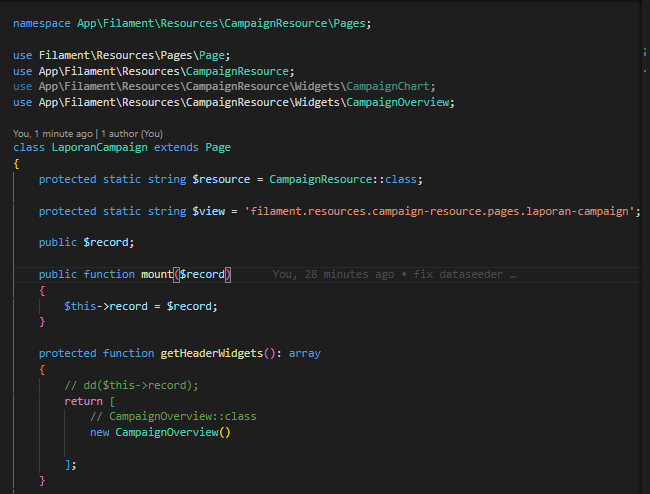Click the greyed-out 'CampaignChart' import
The width and height of the screenshot is (650, 494).
388,86
